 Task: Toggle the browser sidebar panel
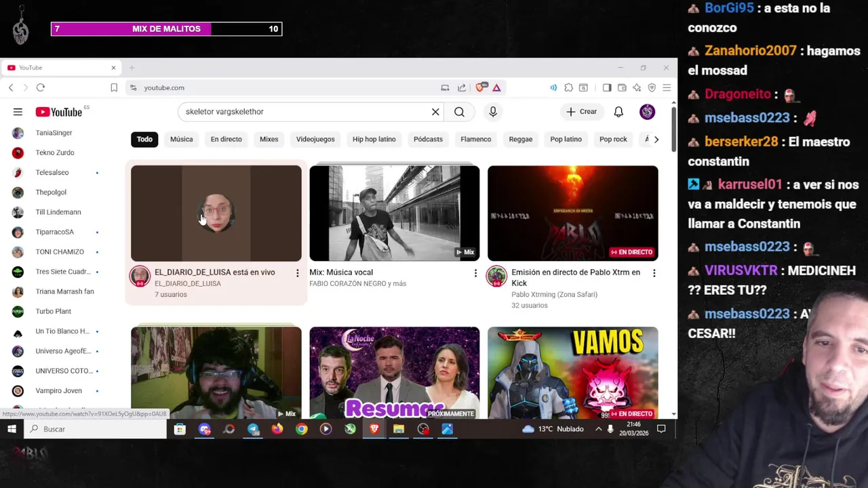click(607, 87)
